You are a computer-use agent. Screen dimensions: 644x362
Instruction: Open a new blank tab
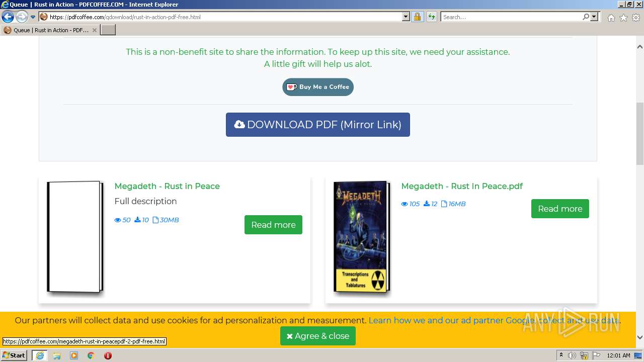point(108,30)
